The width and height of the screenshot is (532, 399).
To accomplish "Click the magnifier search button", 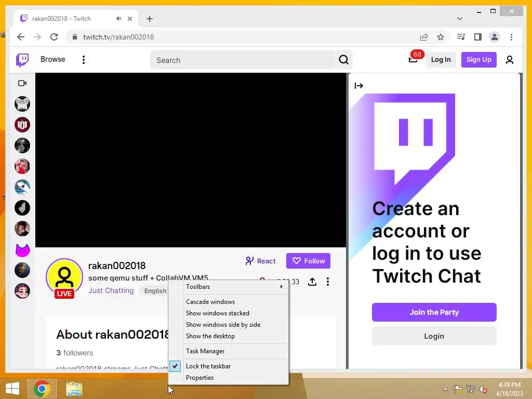I will point(343,60).
